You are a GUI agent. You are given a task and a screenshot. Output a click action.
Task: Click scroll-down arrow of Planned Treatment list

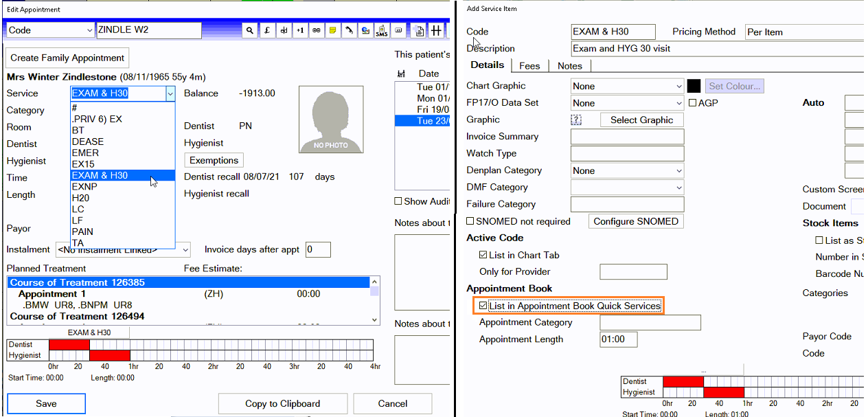[x=374, y=320]
